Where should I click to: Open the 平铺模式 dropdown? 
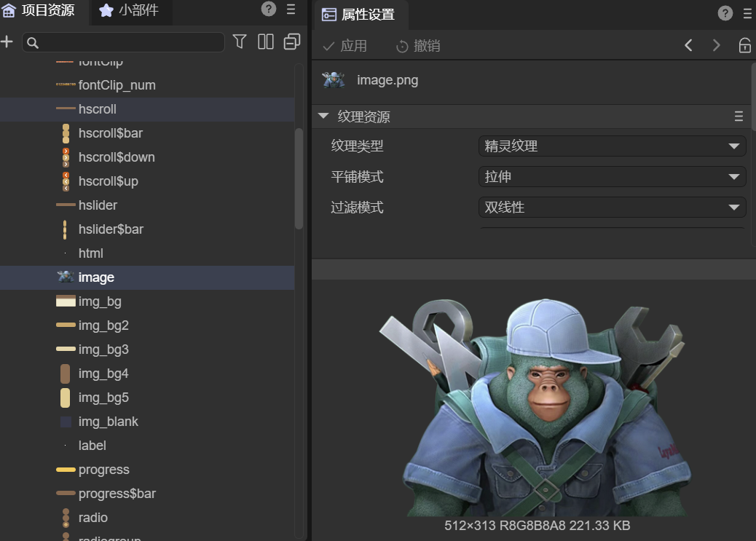612,177
